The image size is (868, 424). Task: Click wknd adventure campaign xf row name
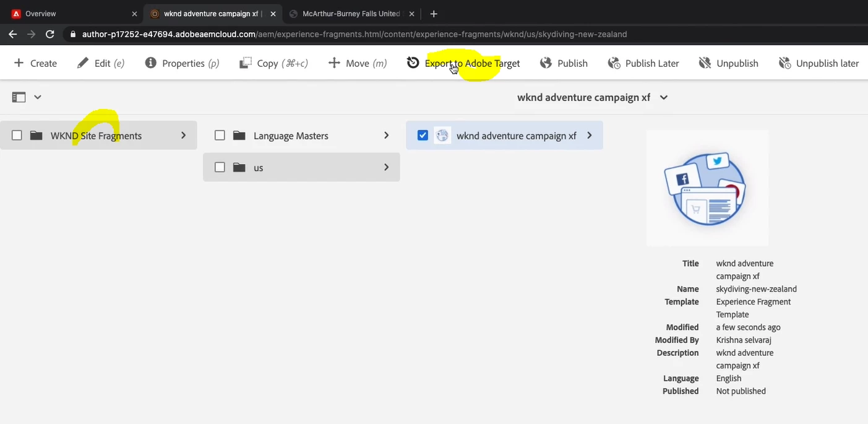point(517,136)
